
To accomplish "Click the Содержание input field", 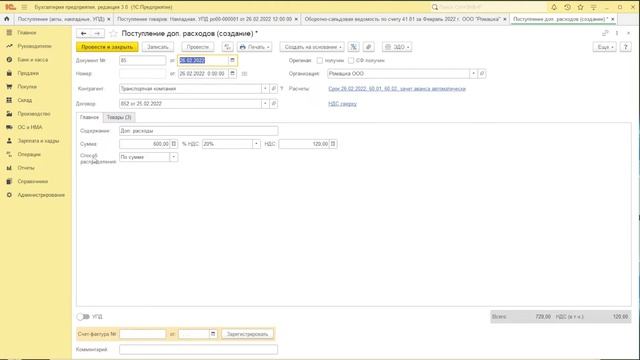I will (198, 131).
